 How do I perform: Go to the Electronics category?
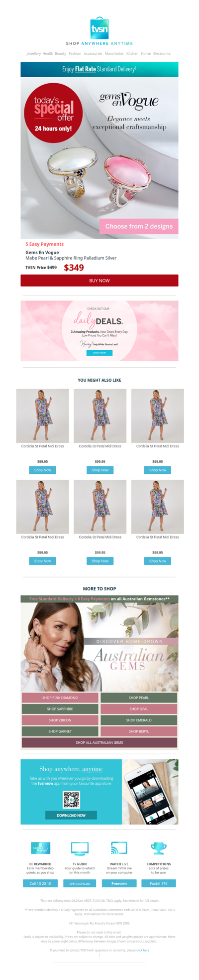tap(162, 53)
